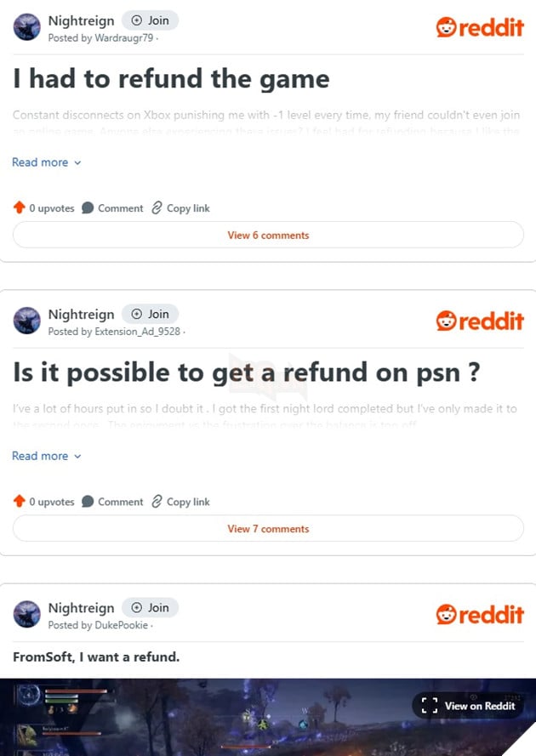Click Reddit logo on first post
Screen dimensions: 536x756
(x=480, y=27)
